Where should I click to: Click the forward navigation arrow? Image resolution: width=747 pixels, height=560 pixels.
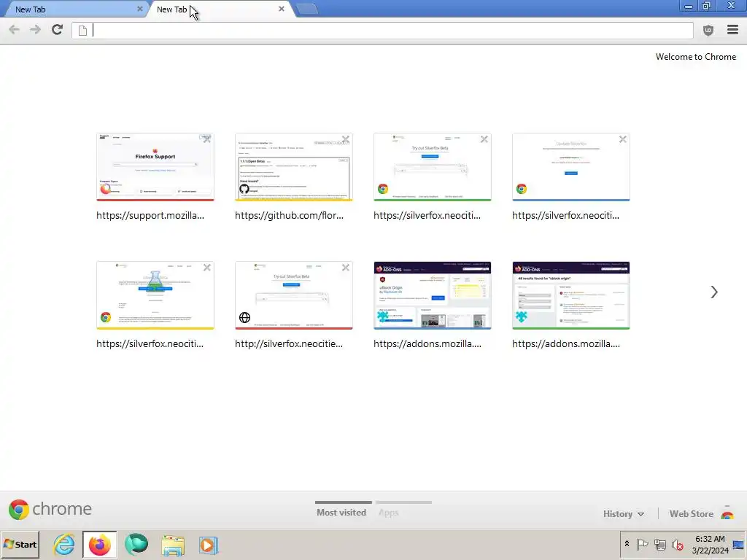click(x=35, y=30)
